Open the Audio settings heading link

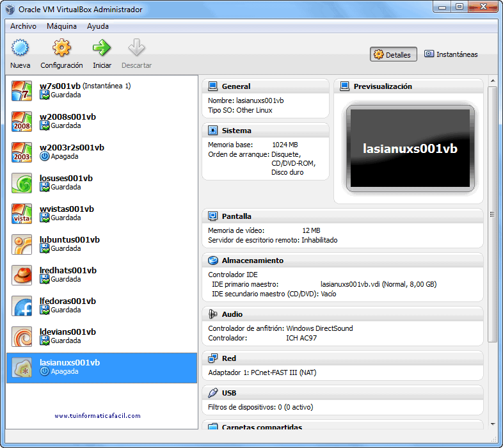pos(232,314)
